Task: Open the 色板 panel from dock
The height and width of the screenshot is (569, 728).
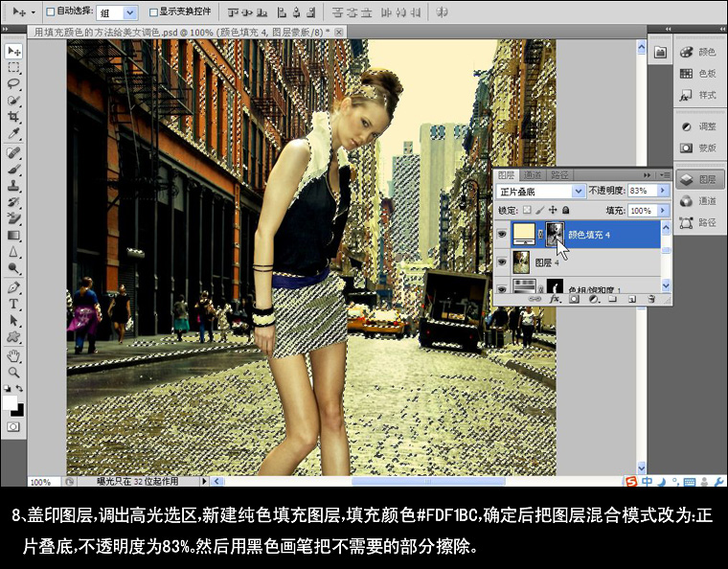Action: (x=700, y=74)
